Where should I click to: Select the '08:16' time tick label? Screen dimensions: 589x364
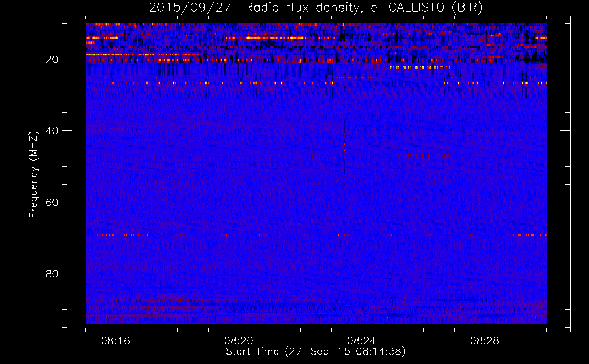coord(116,341)
